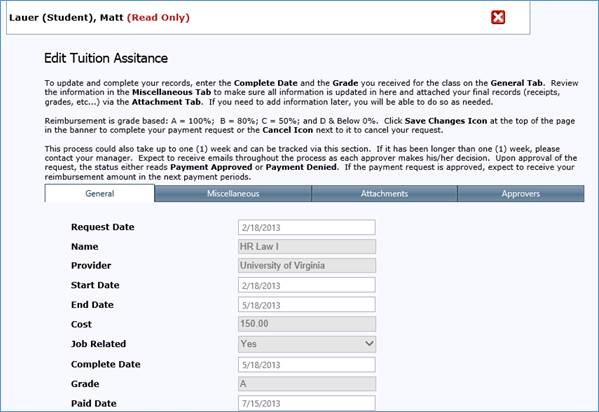Click the 'Cost' label
The height and width of the screenshot is (412, 599).
coord(81,324)
